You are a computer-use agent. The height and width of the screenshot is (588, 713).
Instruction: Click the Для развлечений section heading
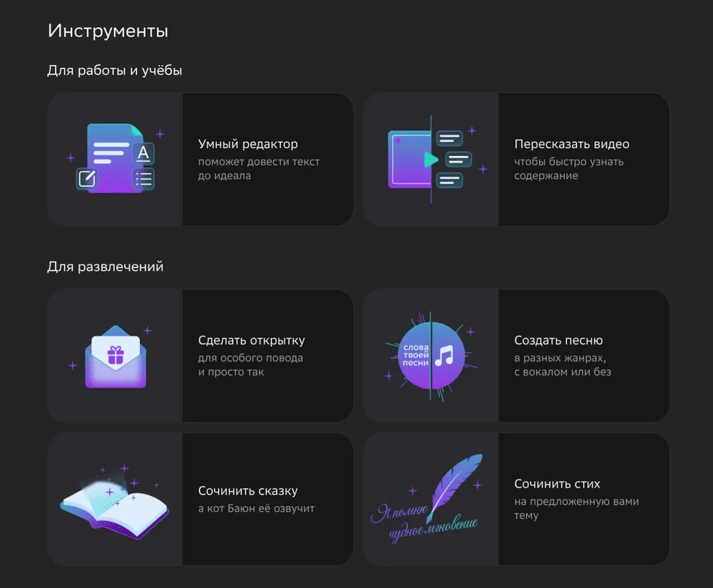pyautogui.click(x=105, y=267)
